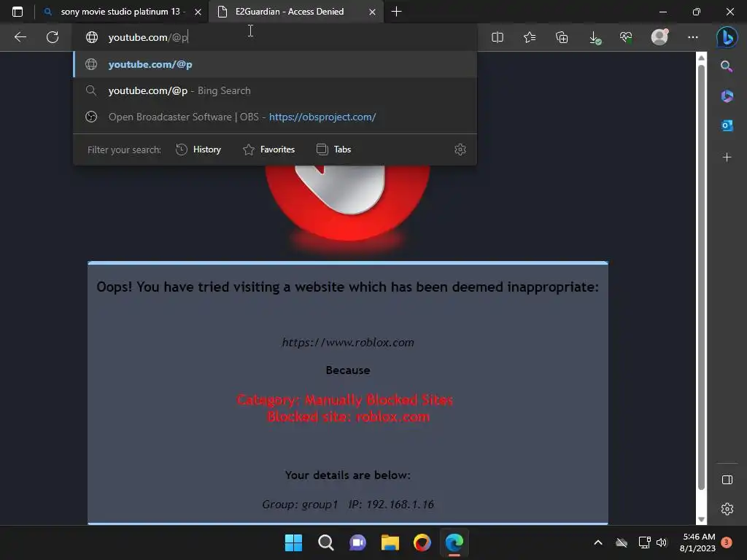The height and width of the screenshot is (560, 747).
Task: Select youtube.com/@p Bing Search suggestion
Action: (x=275, y=90)
